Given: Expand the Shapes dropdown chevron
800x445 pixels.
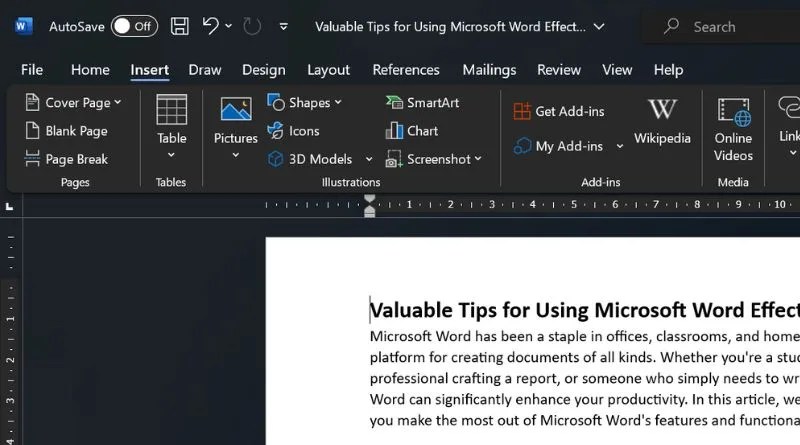Looking at the screenshot, I should click(x=338, y=103).
